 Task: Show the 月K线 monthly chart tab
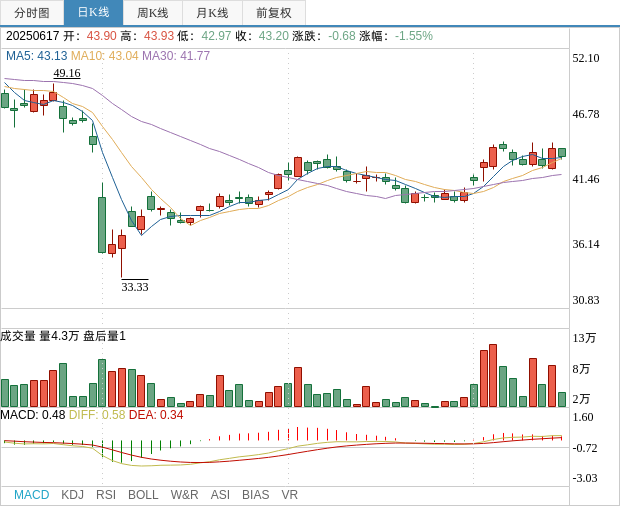(212, 13)
